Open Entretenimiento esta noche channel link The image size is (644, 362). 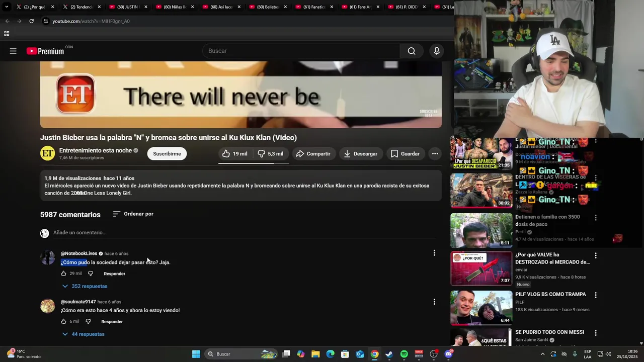[96, 150]
